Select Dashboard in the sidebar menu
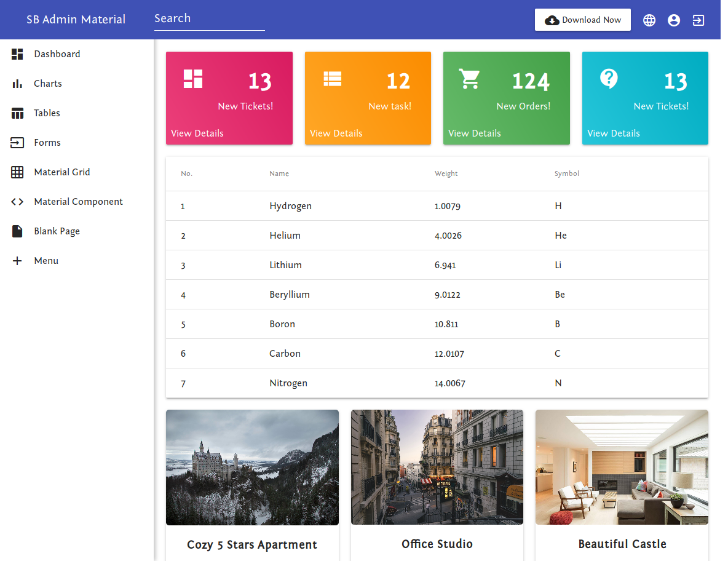The width and height of the screenshot is (728, 561). pos(57,54)
